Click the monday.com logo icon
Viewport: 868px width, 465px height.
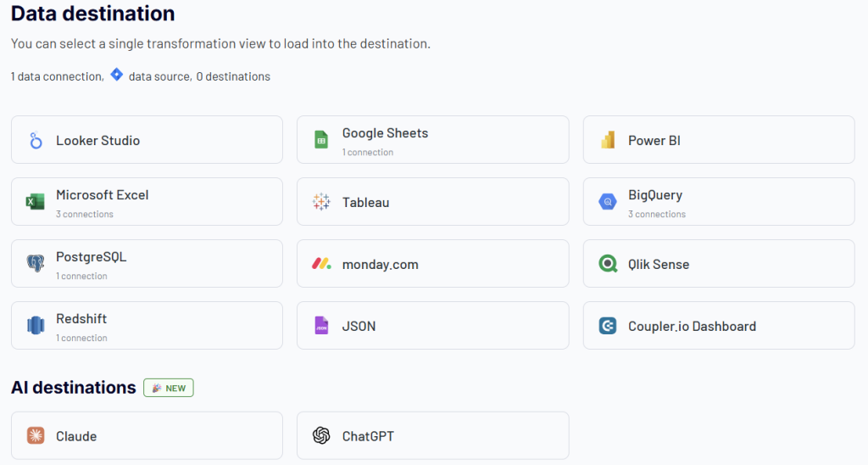(321, 264)
